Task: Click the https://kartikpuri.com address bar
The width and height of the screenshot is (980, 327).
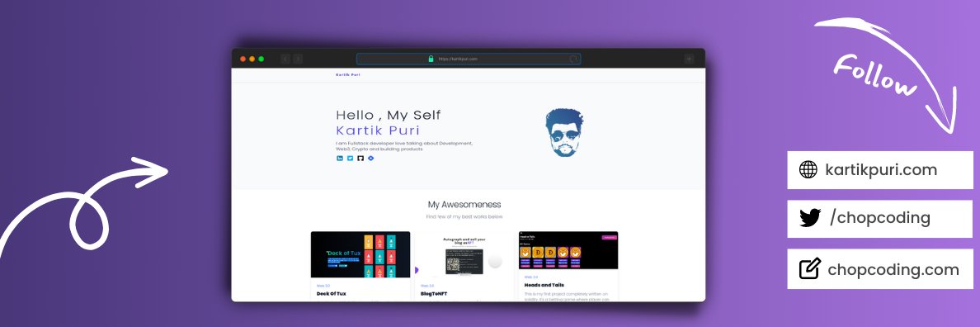Action: click(x=469, y=59)
